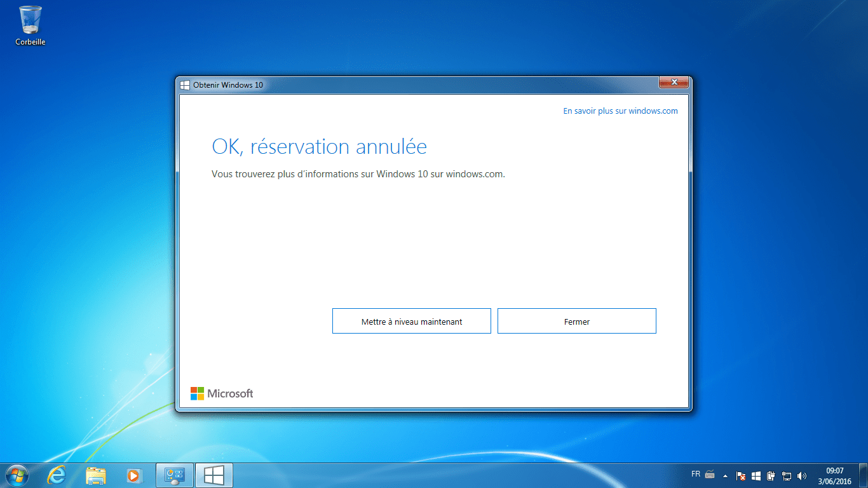
Task: Click Mettre à niveau maintenant
Action: [412, 321]
